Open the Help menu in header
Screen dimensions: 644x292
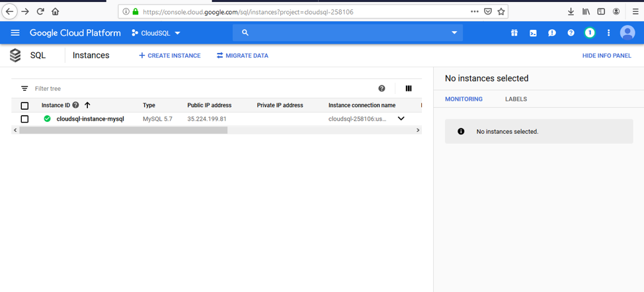(x=571, y=33)
